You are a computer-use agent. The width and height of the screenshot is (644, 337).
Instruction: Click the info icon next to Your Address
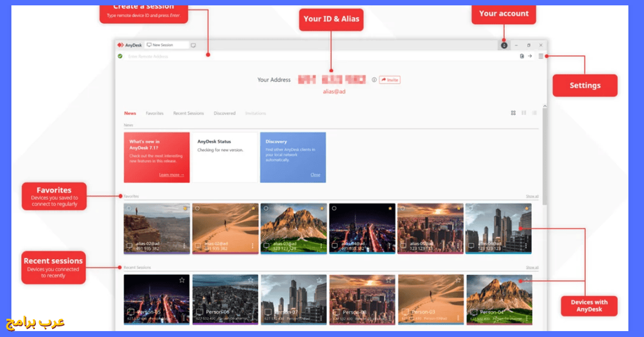pyautogui.click(x=374, y=80)
